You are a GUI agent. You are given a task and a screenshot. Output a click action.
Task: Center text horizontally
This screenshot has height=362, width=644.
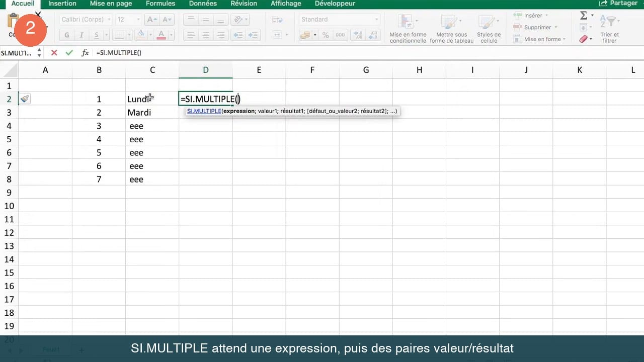coord(205,35)
